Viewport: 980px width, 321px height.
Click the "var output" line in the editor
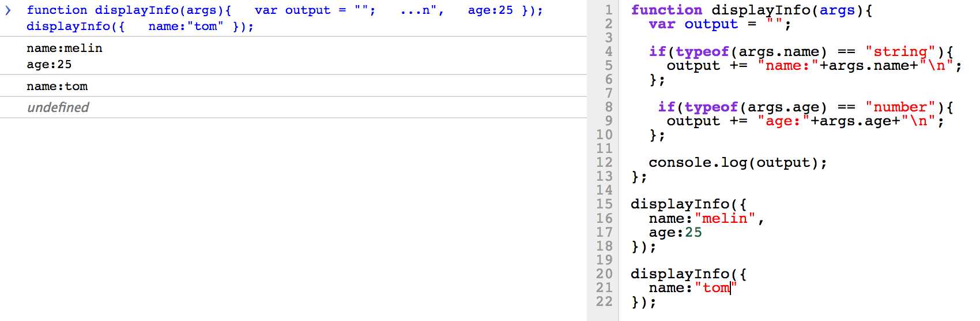[x=720, y=24]
